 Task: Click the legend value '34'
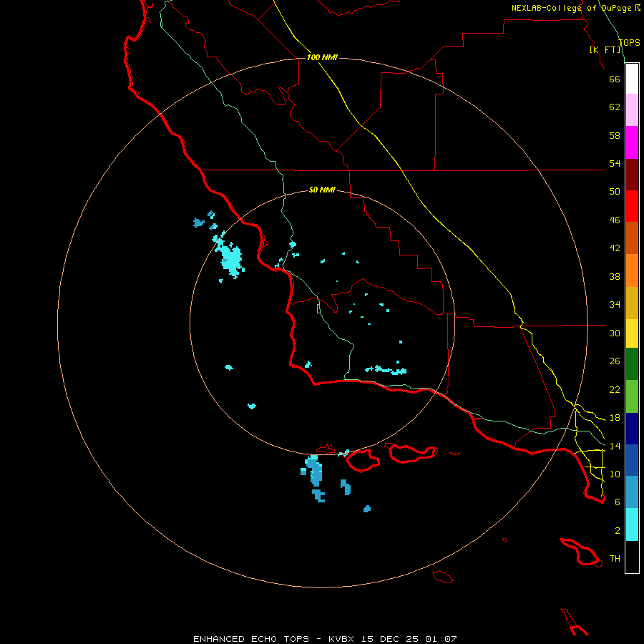point(615,305)
